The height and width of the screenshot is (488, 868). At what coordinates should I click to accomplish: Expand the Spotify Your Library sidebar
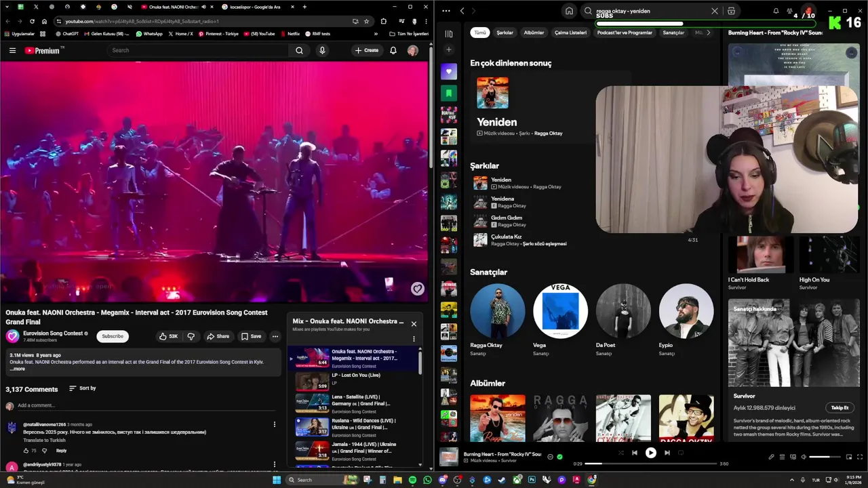[448, 34]
